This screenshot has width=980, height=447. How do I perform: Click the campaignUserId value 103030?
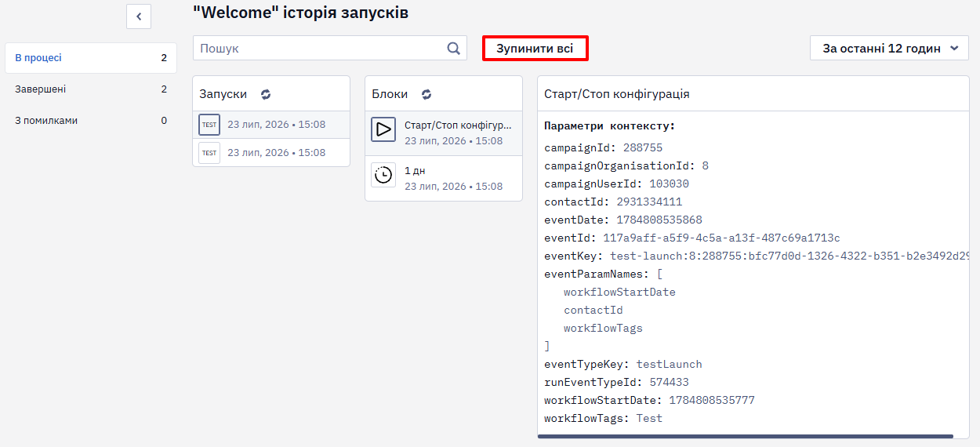point(669,184)
